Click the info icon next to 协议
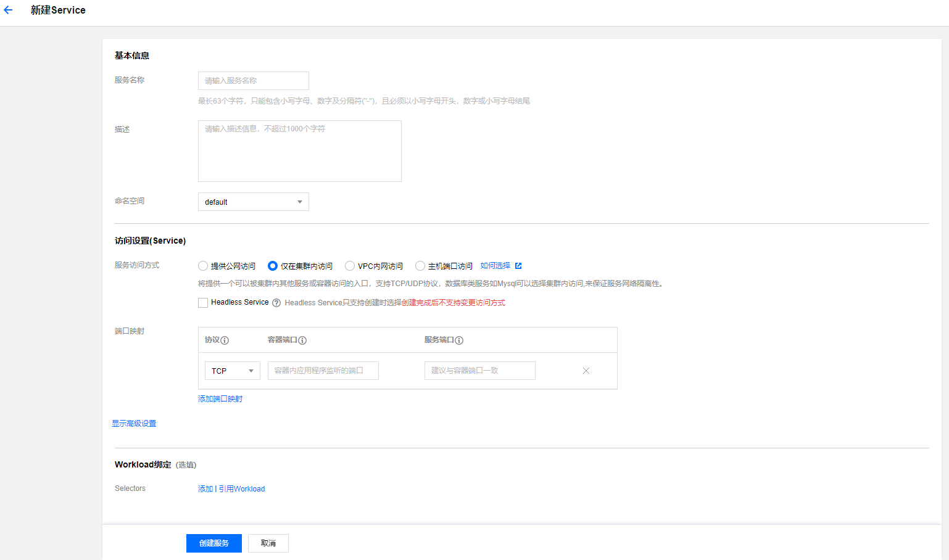 point(225,340)
